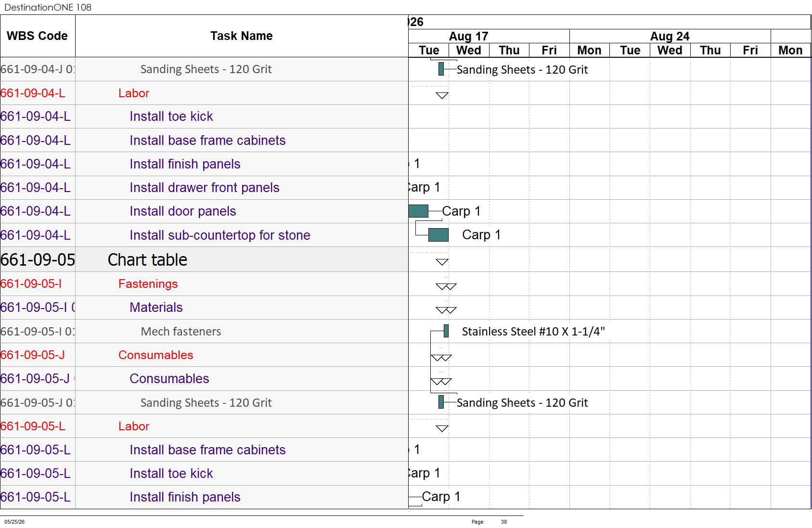This screenshot has height=528, width=812.
Task: Click the Task Name column header
Action: click(242, 36)
